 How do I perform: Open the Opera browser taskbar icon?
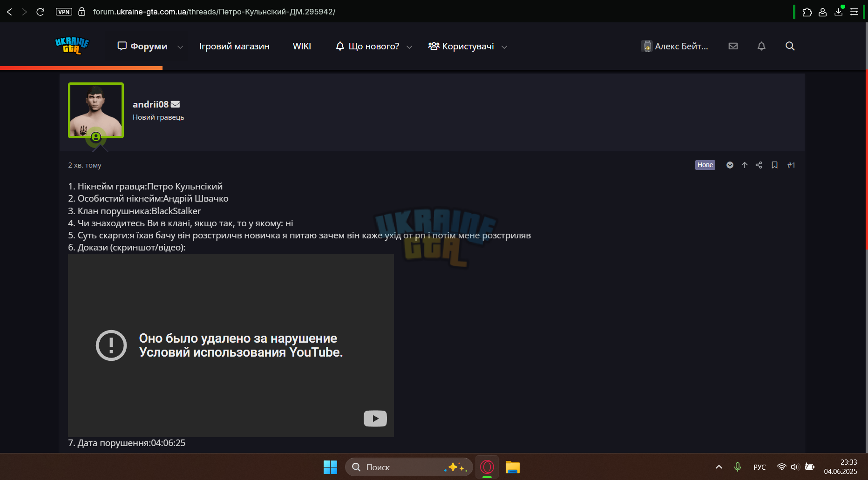pos(487,467)
